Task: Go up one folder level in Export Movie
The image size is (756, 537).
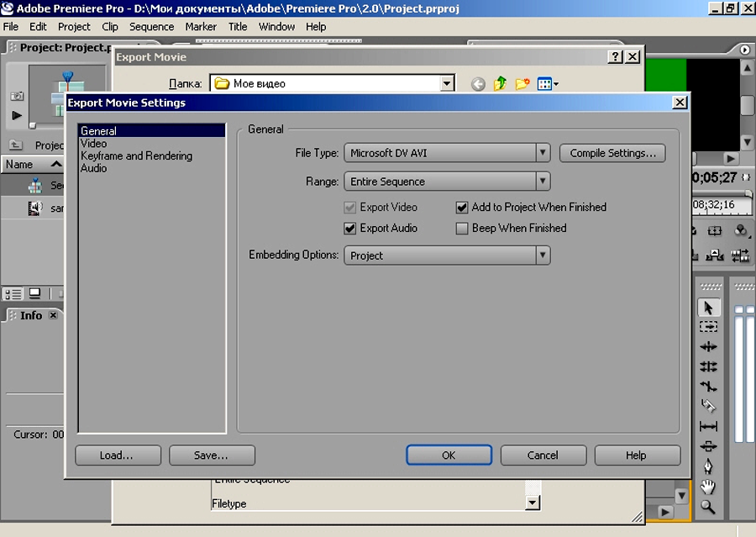Action: click(500, 84)
